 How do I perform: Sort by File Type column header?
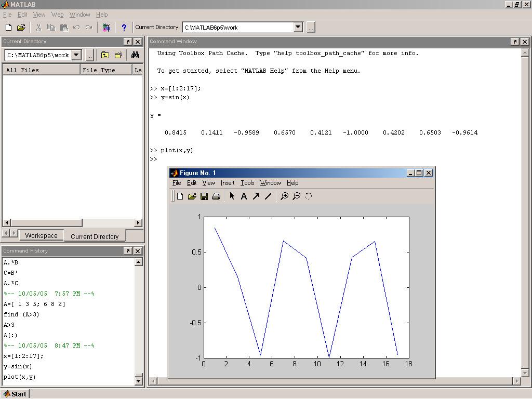coord(106,70)
